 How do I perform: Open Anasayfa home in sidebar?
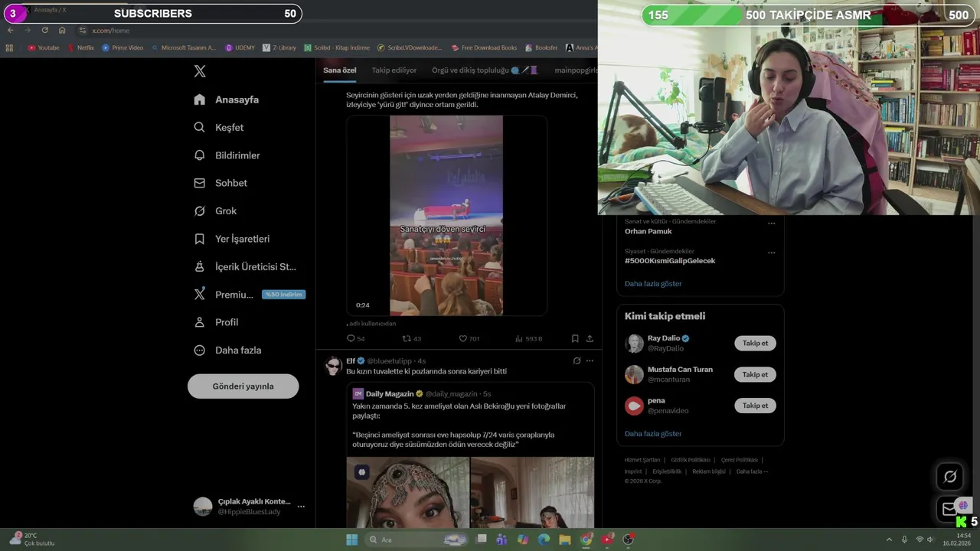pos(227,99)
